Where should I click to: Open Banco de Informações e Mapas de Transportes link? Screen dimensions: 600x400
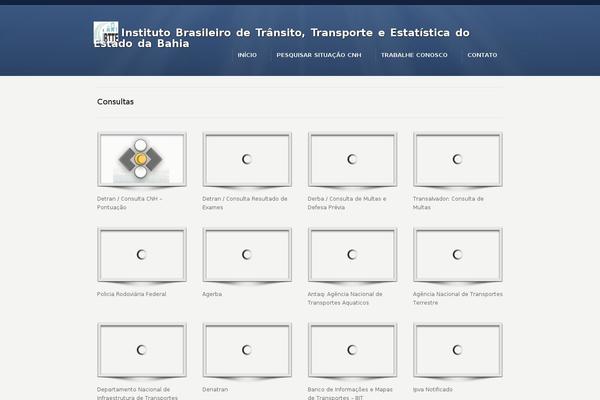click(x=350, y=393)
